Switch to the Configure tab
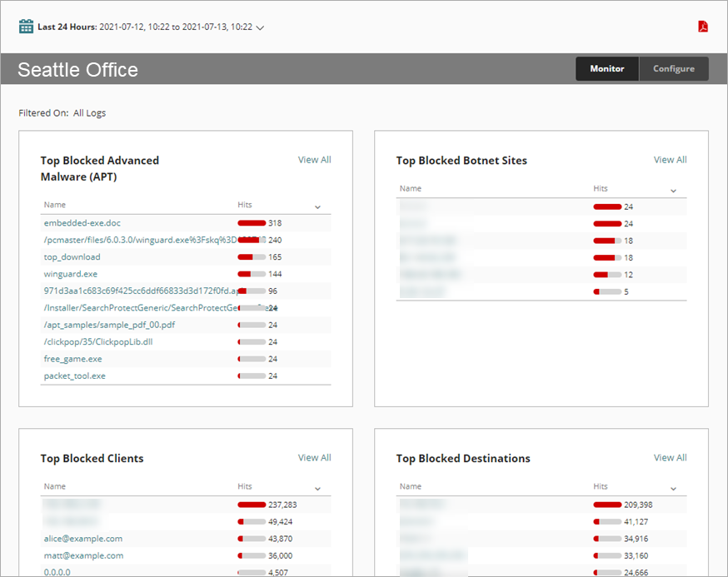Screen dimensions: 728x577 pos(674,68)
